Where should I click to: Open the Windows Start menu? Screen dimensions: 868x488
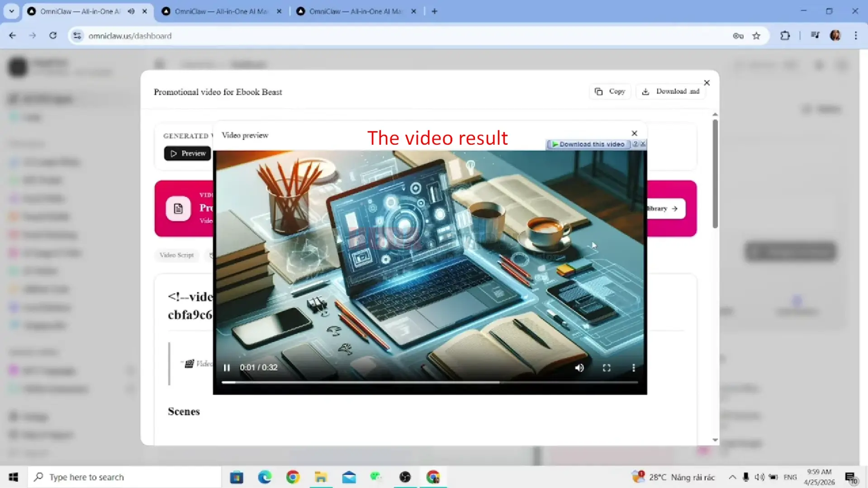pyautogui.click(x=13, y=477)
